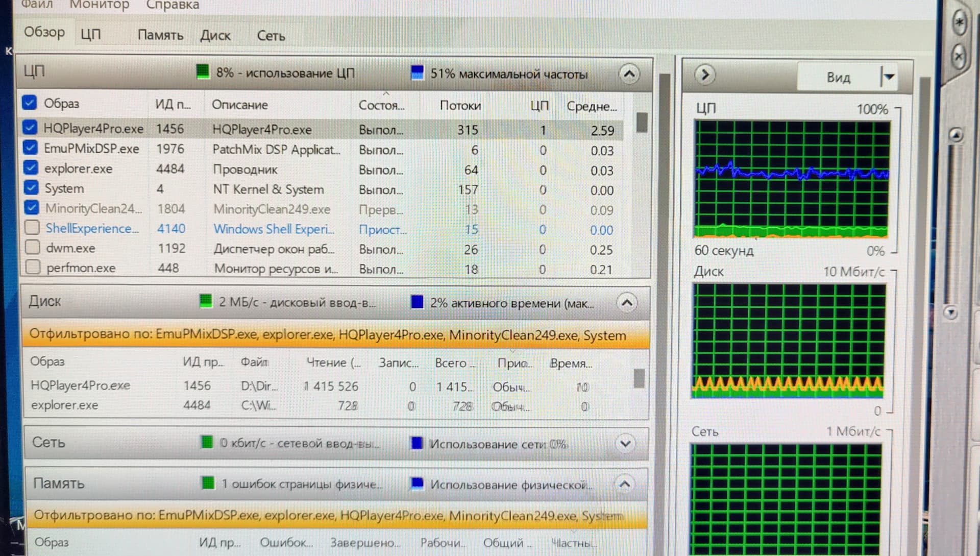Image resolution: width=980 pixels, height=556 pixels.
Task: Click green disk I/O indicator square
Action: [206, 301]
